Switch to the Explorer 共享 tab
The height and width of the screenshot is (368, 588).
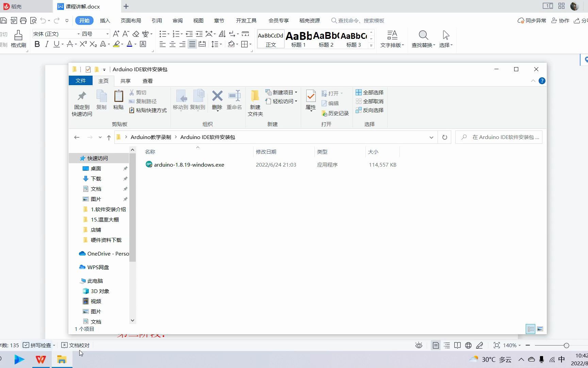click(x=125, y=81)
